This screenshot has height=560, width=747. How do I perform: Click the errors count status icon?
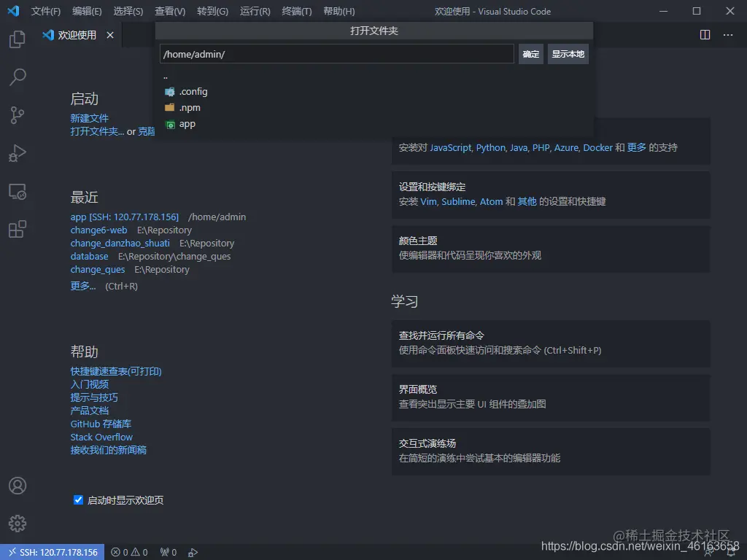pyautogui.click(x=120, y=553)
